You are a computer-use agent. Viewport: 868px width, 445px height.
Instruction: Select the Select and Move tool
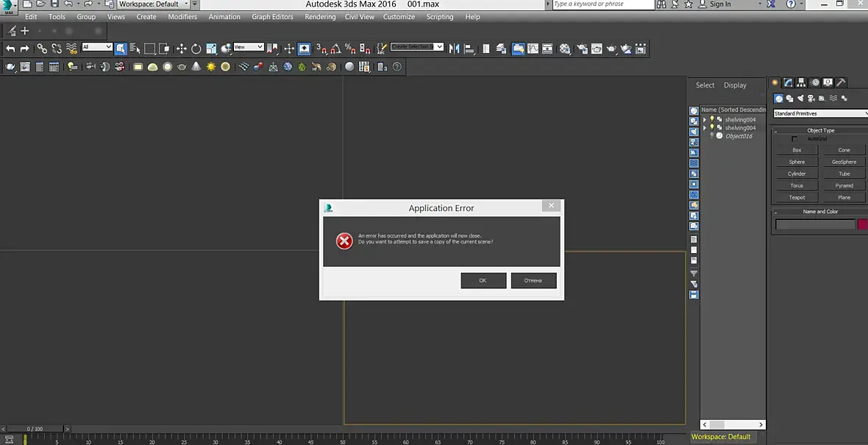click(182, 49)
